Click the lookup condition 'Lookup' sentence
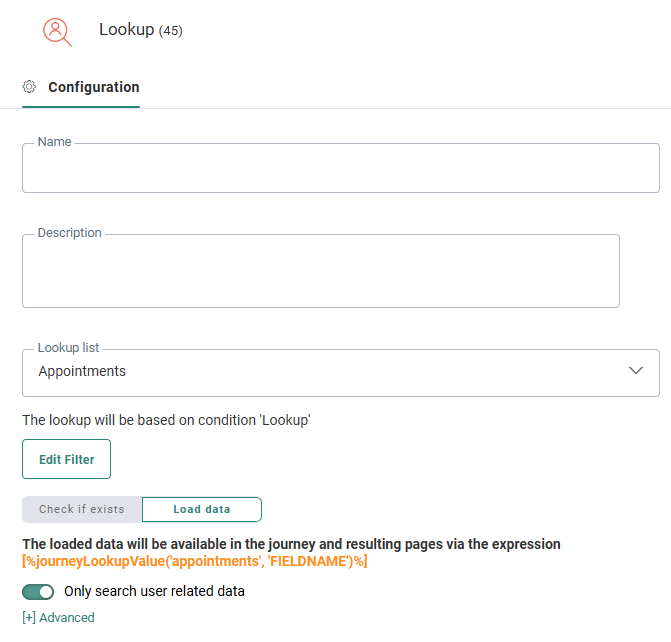671x642 pixels. coord(166,421)
